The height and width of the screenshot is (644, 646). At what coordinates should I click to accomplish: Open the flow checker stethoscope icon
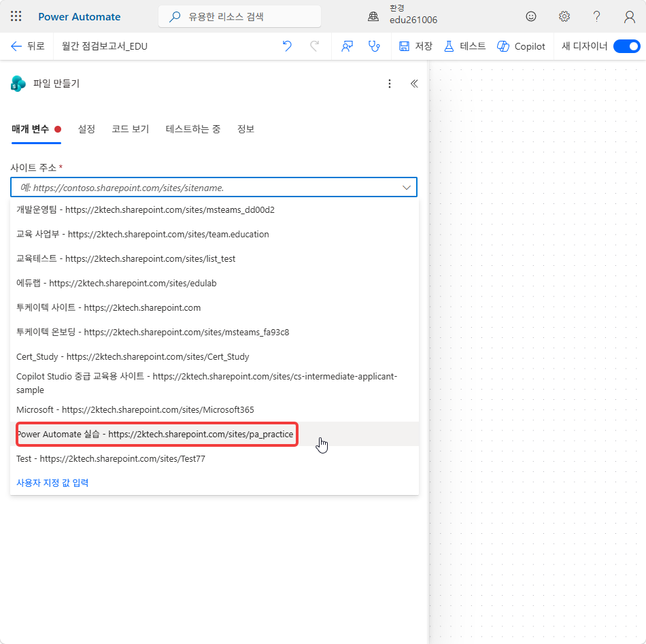coord(374,46)
